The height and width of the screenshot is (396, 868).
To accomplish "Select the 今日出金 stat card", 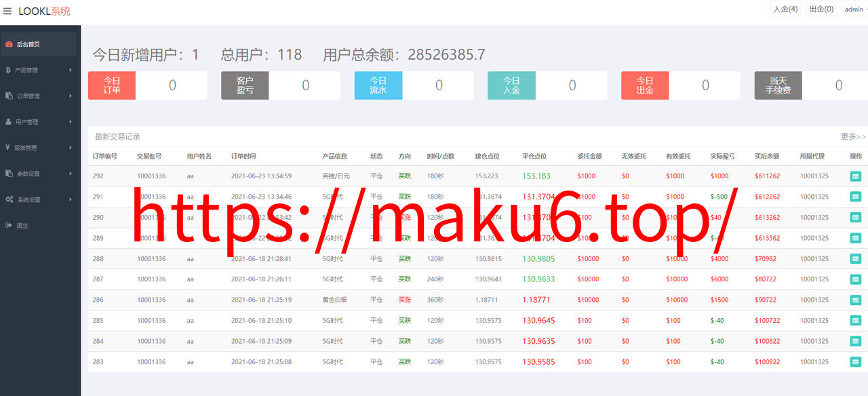I will click(x=681, y=85).
